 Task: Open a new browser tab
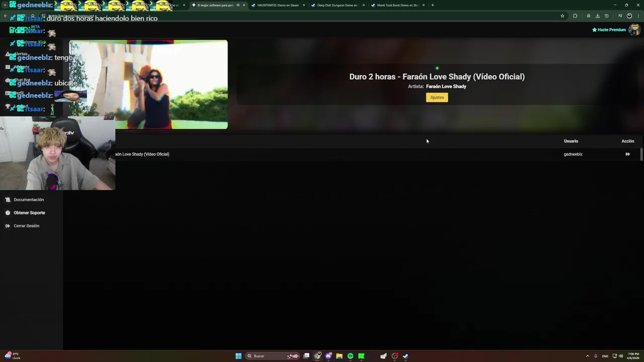[433, 5]
